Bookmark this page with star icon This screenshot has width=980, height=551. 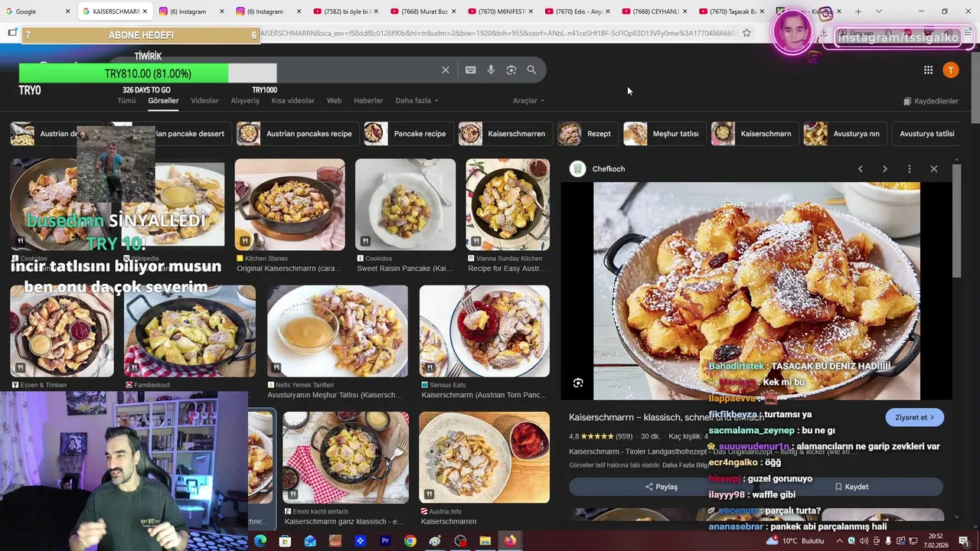[x=746, y=33]
